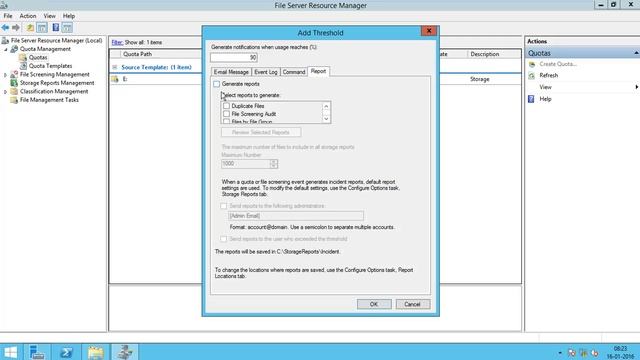Open the Windows Start button
This screenshot has height=360, width=640.
pyautogui.click(x=11, y=352)
